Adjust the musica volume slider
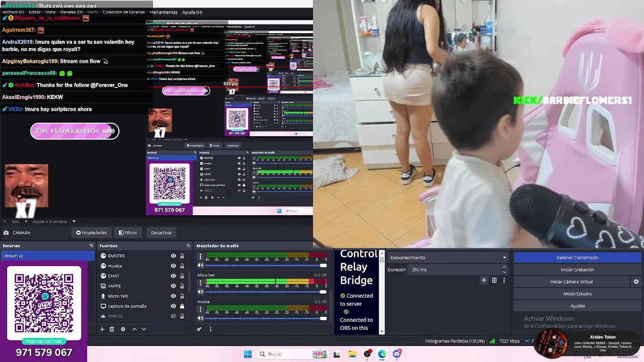Image resolution: width=644 pixels, height=362 pixels. pyautogui.click(x=266, y=318)
